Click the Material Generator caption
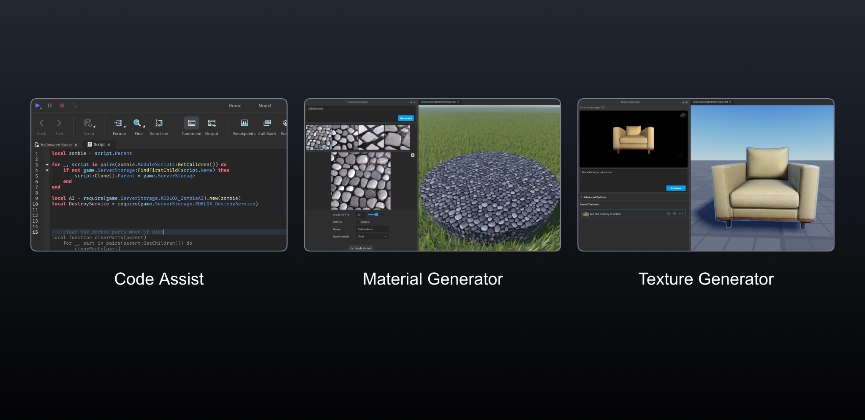The height and width of the screenshot is (420, 865). [432, 279]
